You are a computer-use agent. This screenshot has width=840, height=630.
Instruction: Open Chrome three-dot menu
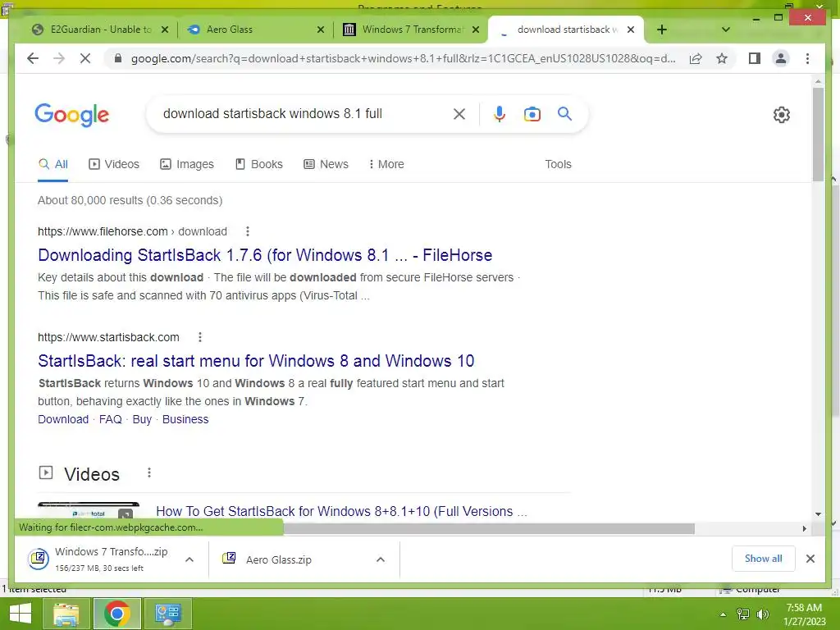click(x=807, y=58)
